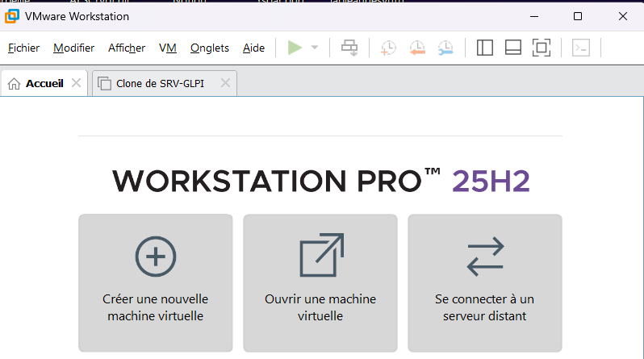Click the green Power On play button
The height and width of the screenshot is (359, 644).
tap(295, 48)
